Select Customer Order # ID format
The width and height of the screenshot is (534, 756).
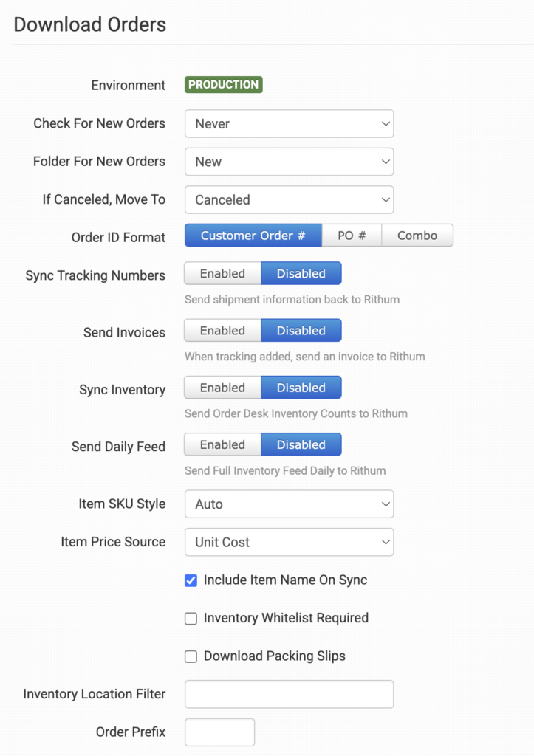253,236
